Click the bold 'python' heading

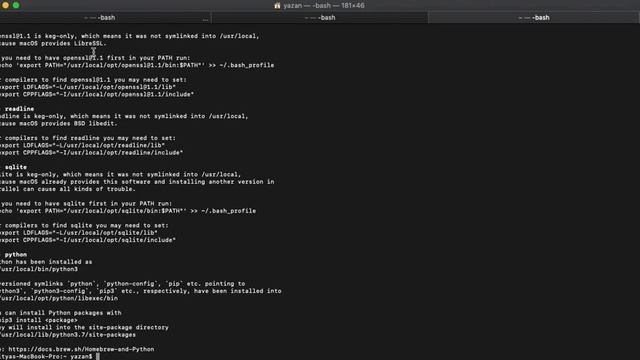16,255
